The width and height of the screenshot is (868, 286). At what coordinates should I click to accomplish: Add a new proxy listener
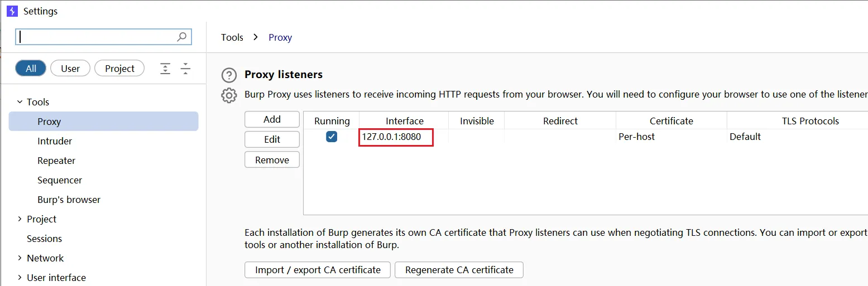coord(272,119)
